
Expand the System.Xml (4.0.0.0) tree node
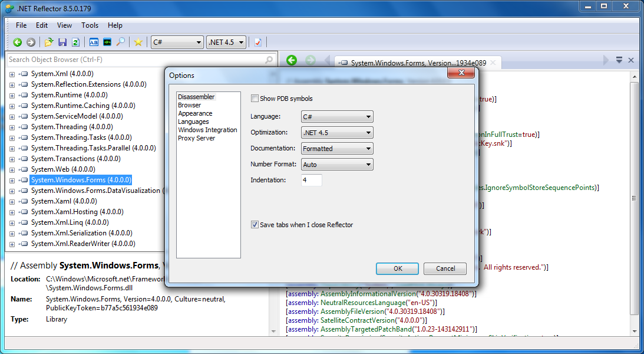tap(12, 74)
